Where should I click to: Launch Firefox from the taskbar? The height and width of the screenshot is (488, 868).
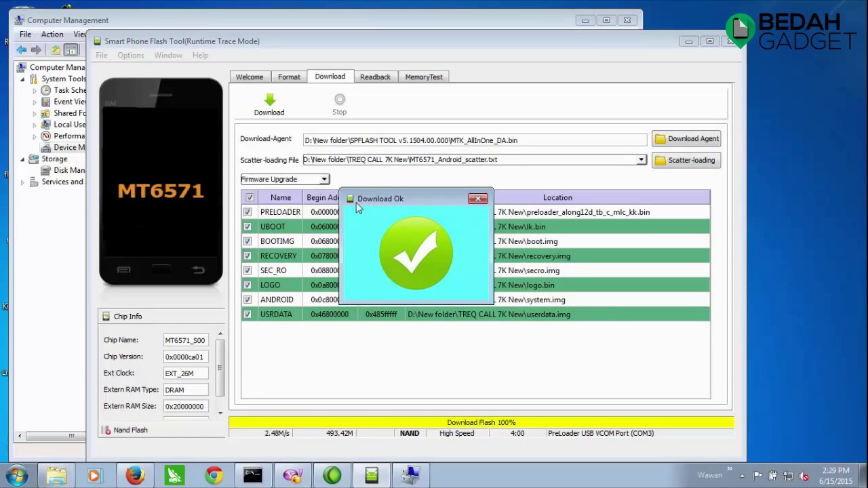point(135,475)
